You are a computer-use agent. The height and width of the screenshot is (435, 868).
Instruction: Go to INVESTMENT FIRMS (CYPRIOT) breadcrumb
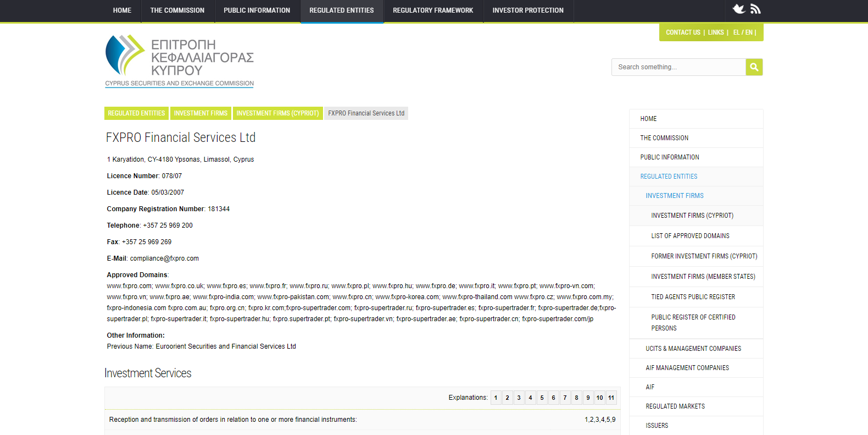click(277, 113)
